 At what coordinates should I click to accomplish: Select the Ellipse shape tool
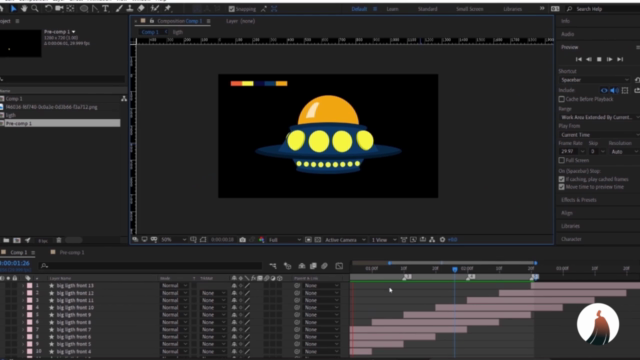[84, 9]
